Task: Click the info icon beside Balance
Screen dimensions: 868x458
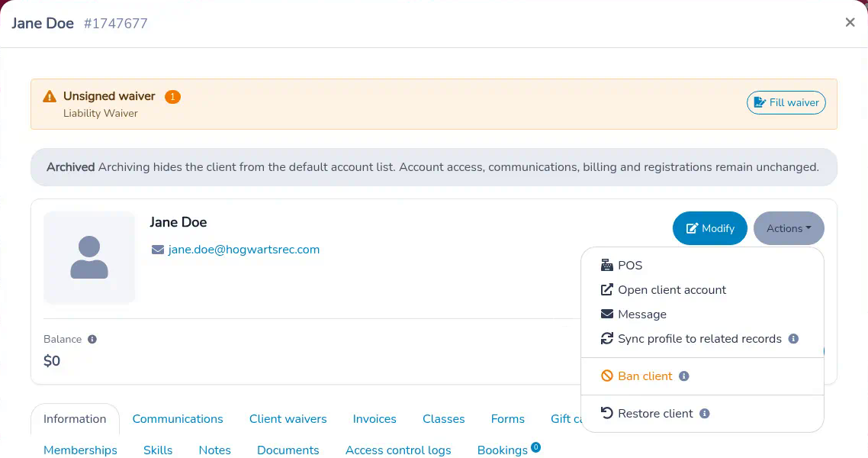Action: [x=92, y=339]
